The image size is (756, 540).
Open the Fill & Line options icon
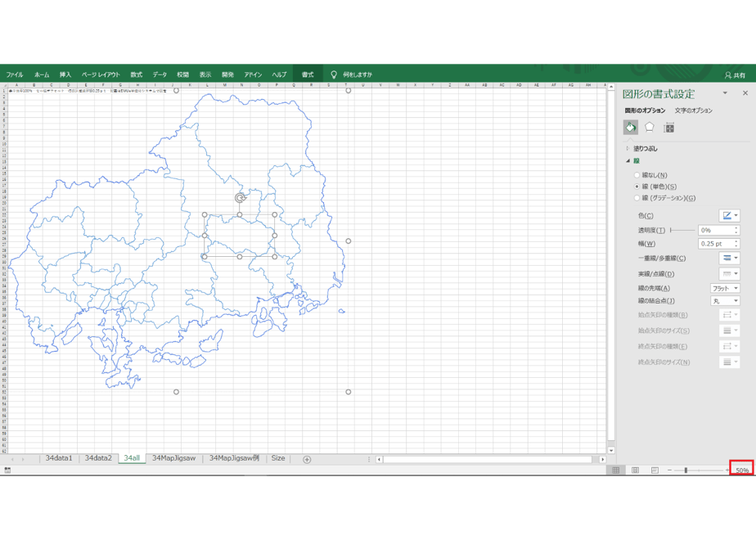(x=631, y=128)
